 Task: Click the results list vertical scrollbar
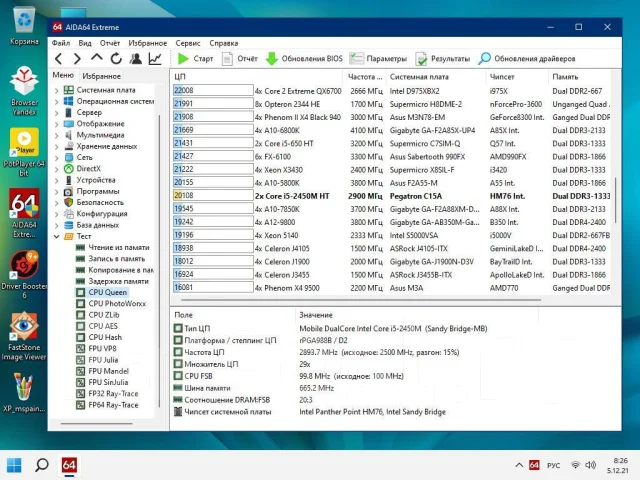pyautogui.click(x=616, y=200)
